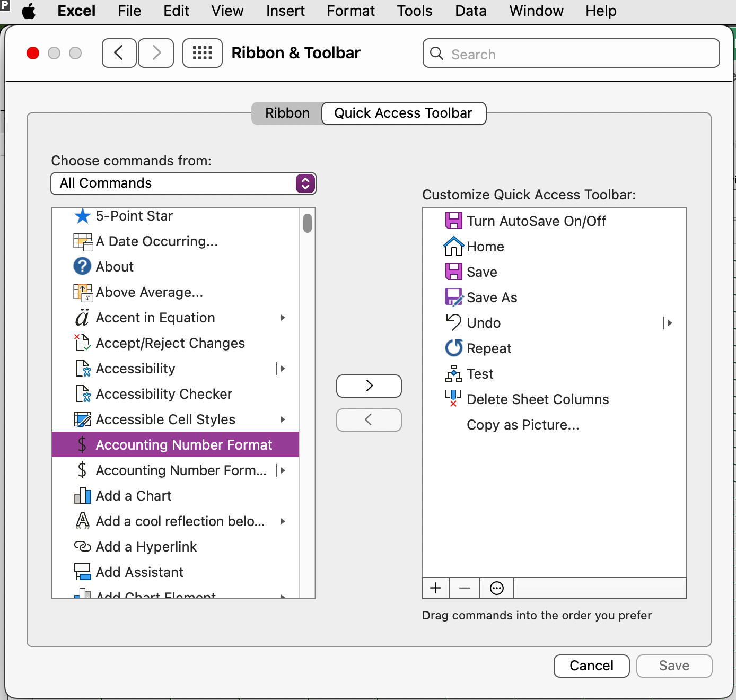736x700 pixels.
Task: Click the Accept/Reject Changes icon
Action: pos(82,343)
